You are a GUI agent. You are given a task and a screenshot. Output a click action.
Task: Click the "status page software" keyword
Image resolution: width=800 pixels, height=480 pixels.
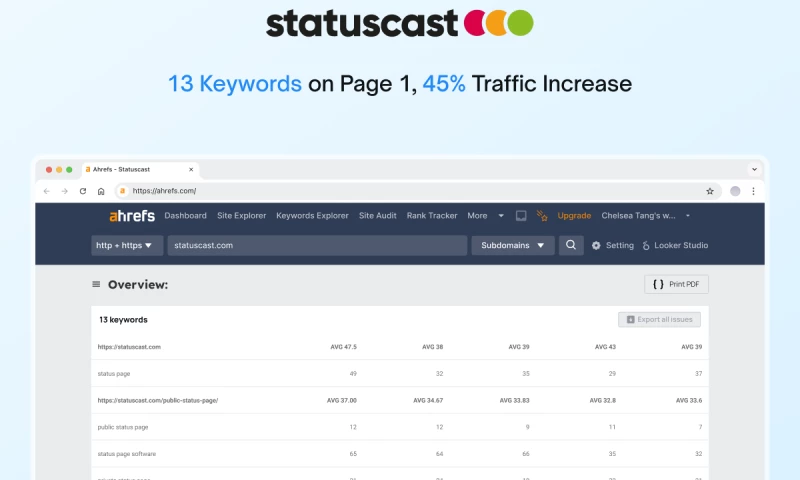pyautogui.click(x=127, y=453)
